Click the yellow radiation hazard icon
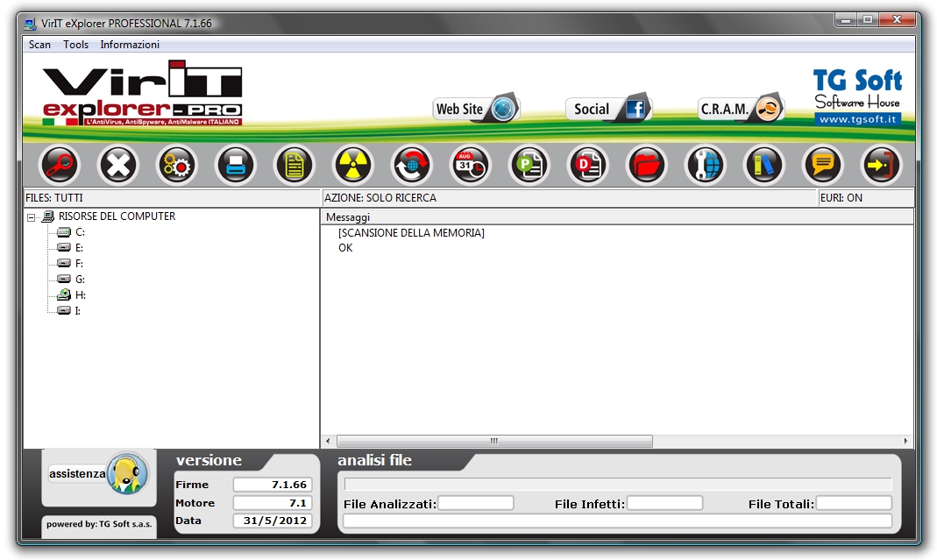 [352, 165]
